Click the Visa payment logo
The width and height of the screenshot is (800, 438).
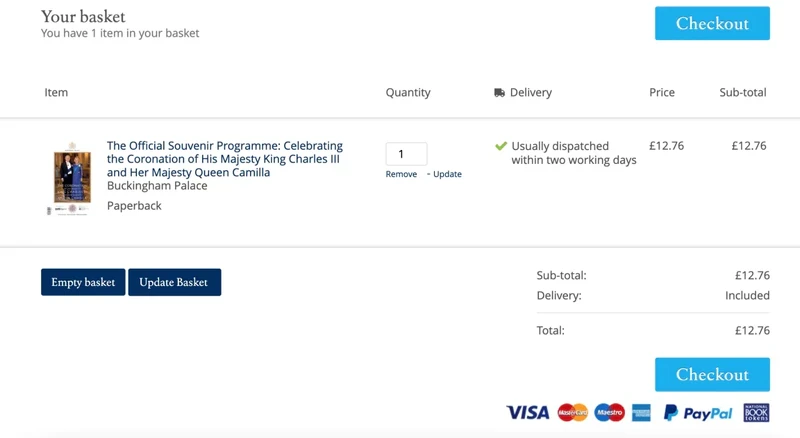point(528,412)
